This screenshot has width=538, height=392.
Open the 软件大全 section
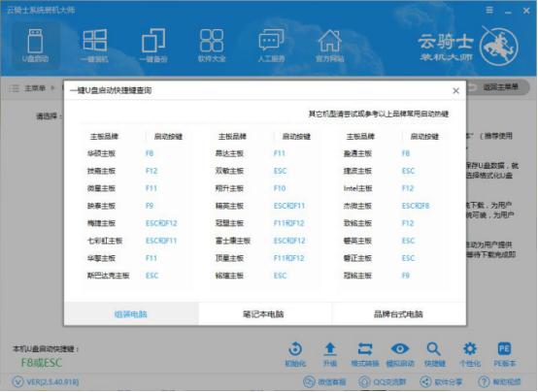pos(212,46)
